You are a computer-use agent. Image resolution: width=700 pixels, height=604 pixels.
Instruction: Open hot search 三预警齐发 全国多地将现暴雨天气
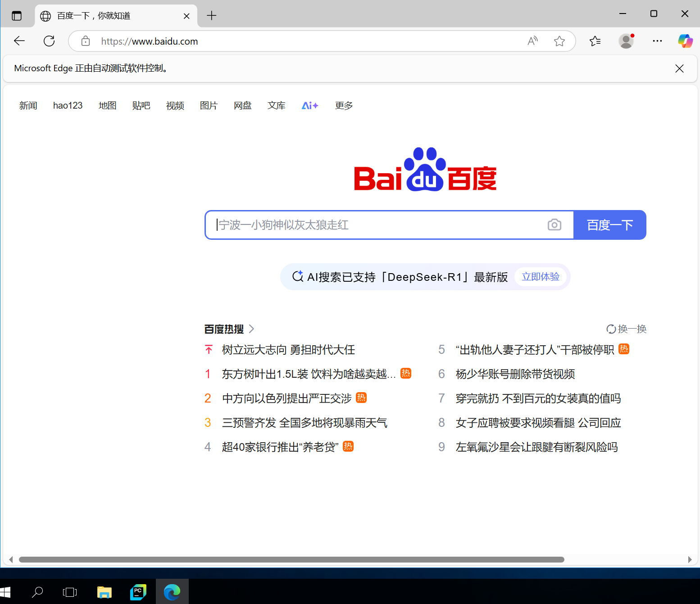(305, 423)
